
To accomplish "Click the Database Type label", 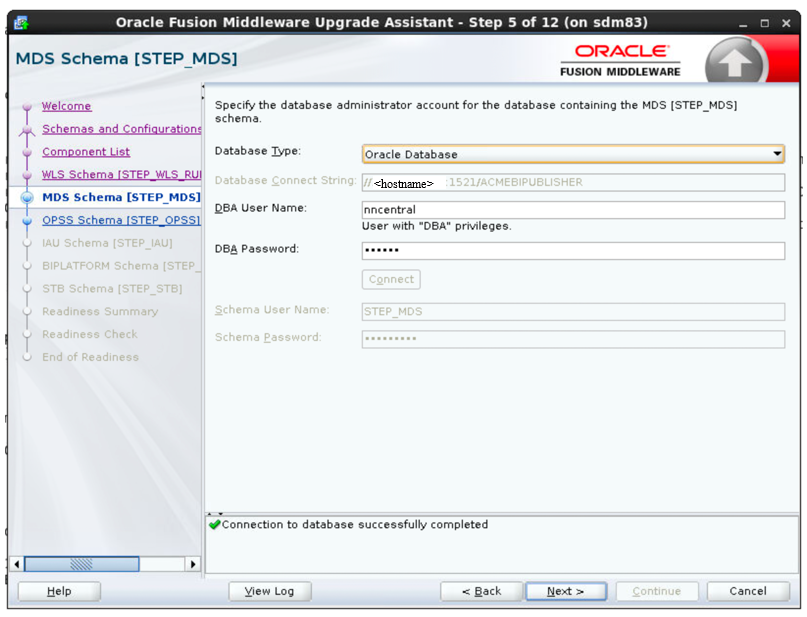I will (x=258, y=151).
